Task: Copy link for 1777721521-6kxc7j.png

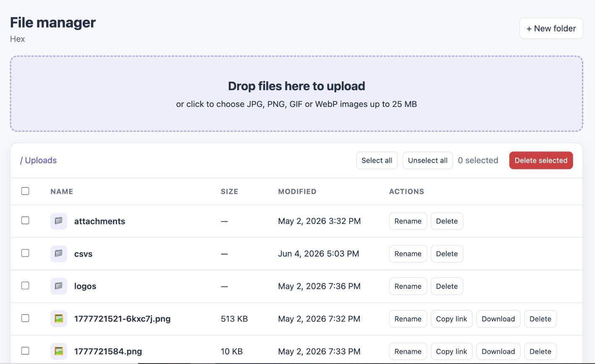Action: click(451, 319)
